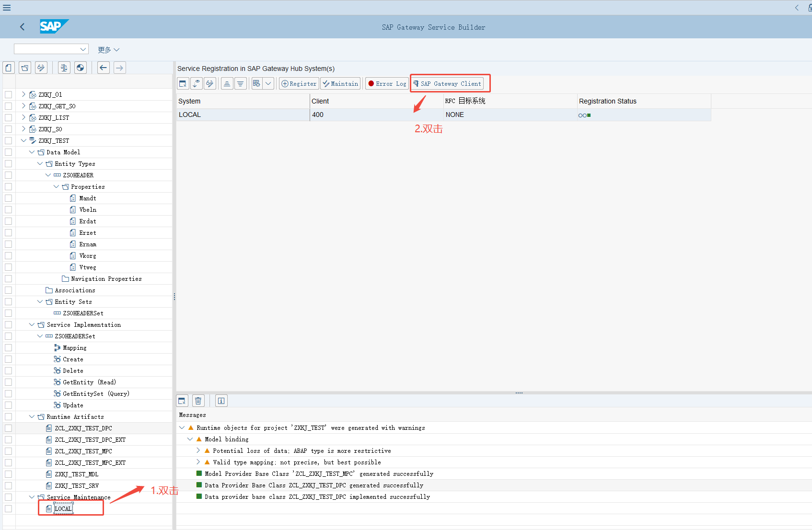812x530 pixels.
Task: Collapse the Entity Types folder
Action: click(40, 164)
